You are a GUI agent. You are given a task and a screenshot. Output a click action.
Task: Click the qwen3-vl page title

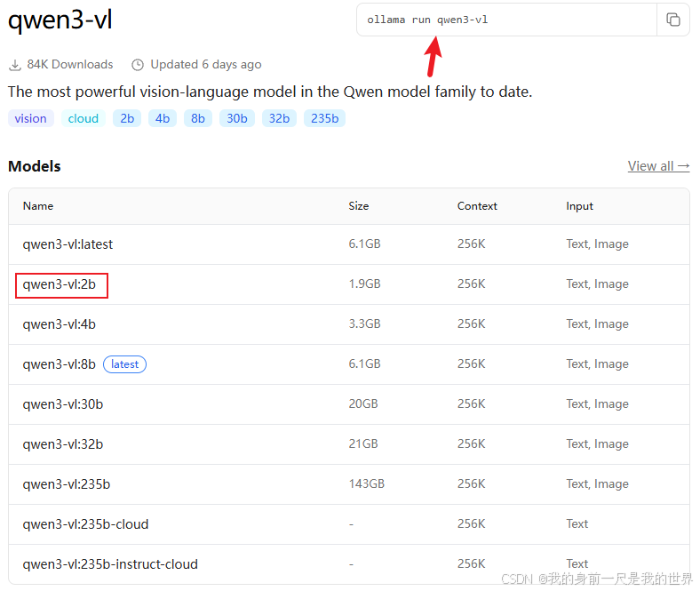[60, 20]
